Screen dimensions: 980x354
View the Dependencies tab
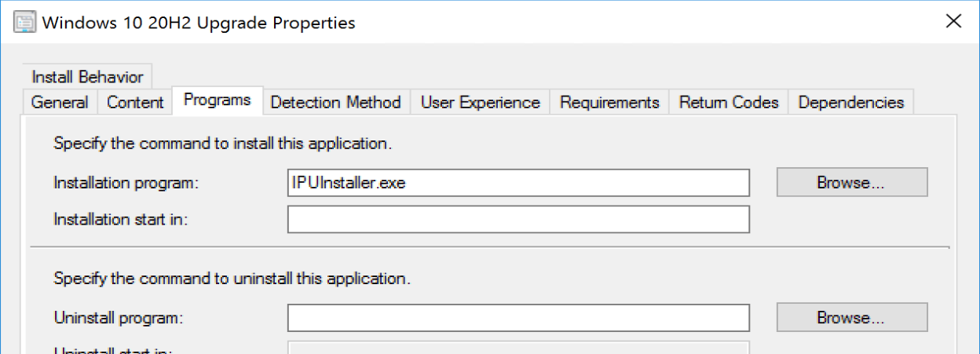click(850, 102)
